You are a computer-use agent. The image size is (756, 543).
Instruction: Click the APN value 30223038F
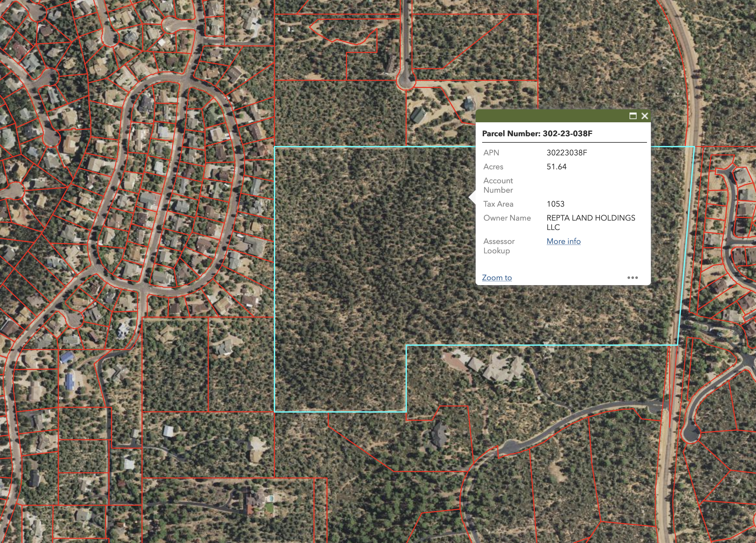click(567, 153)
